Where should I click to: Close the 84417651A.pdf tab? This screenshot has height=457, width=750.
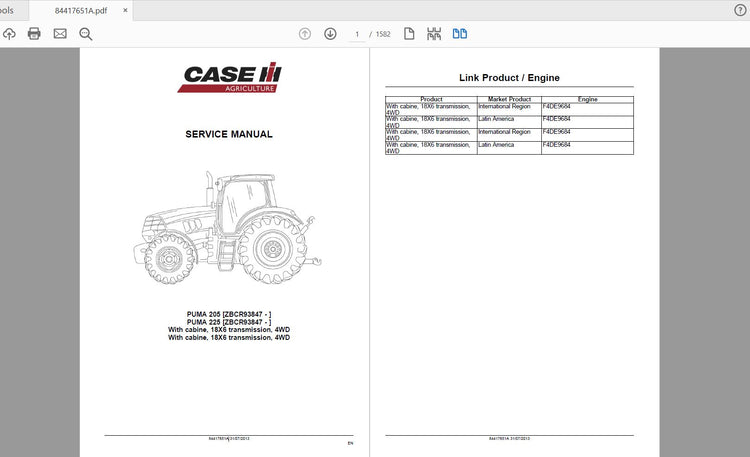coord(125,10)
